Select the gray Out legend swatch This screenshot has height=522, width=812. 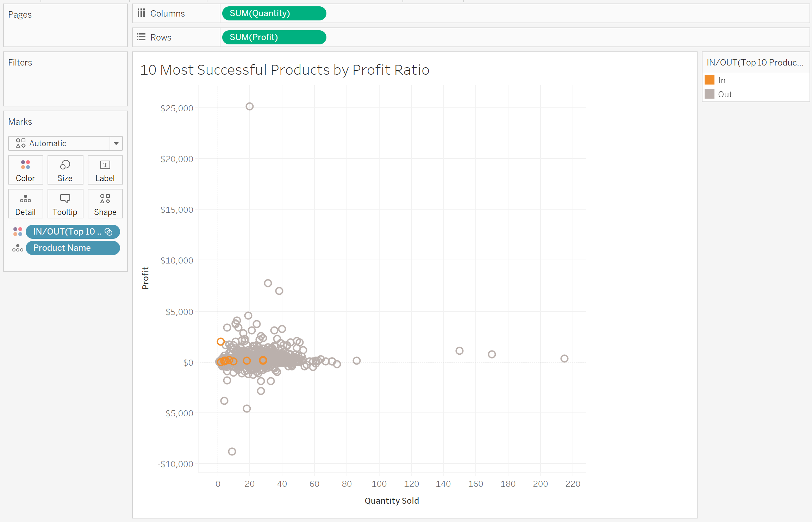click(x=710, y=94)
